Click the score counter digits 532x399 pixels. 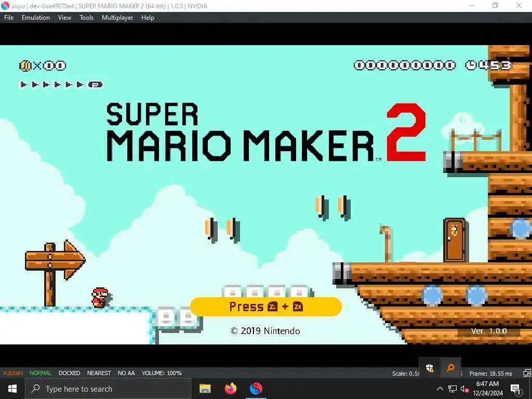click(404, 65)
